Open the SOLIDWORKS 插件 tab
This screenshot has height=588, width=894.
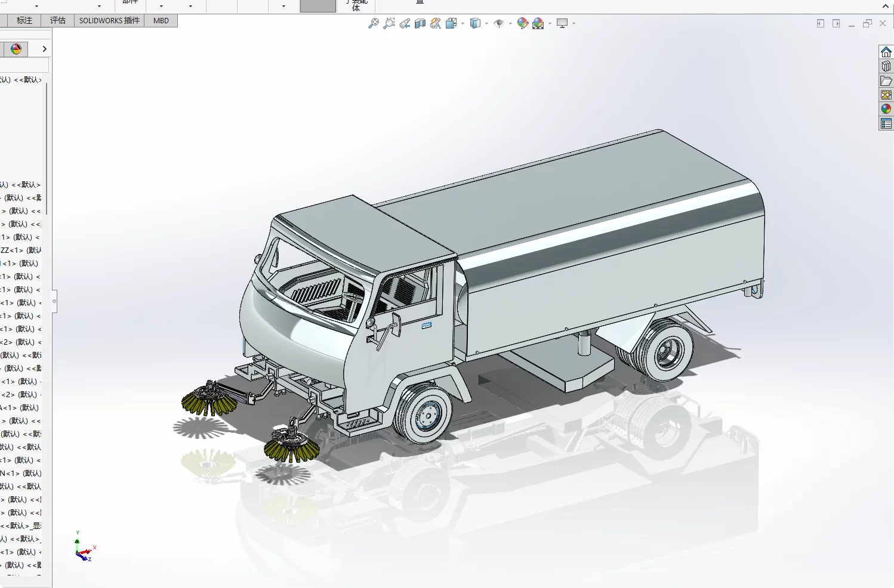pyautogui.click(x=109, y=20)
